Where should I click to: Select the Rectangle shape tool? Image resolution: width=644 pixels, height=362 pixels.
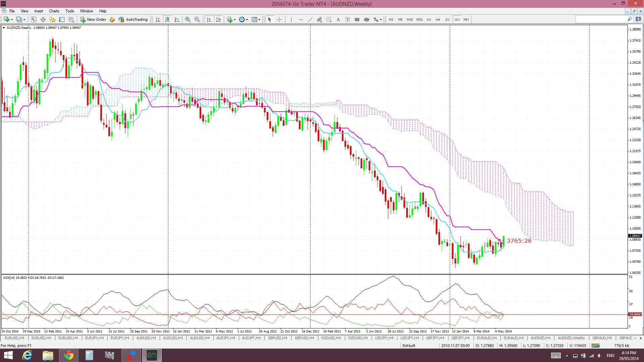point(357,19)
